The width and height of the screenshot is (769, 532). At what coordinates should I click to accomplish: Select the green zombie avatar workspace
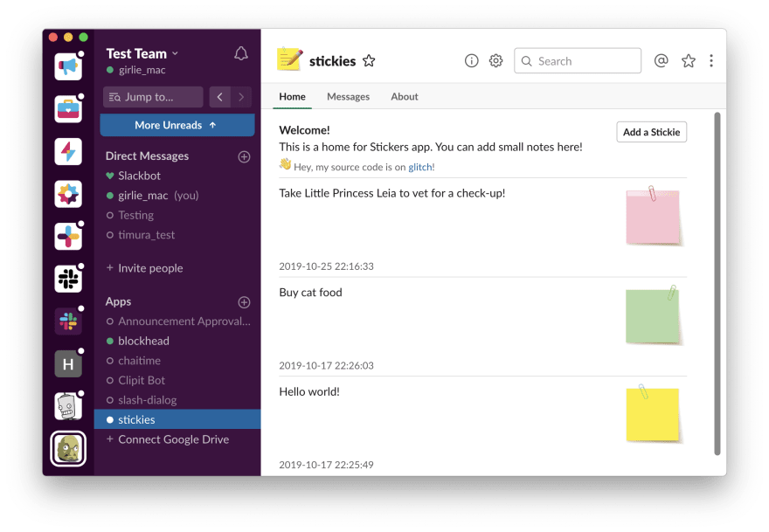68,449
